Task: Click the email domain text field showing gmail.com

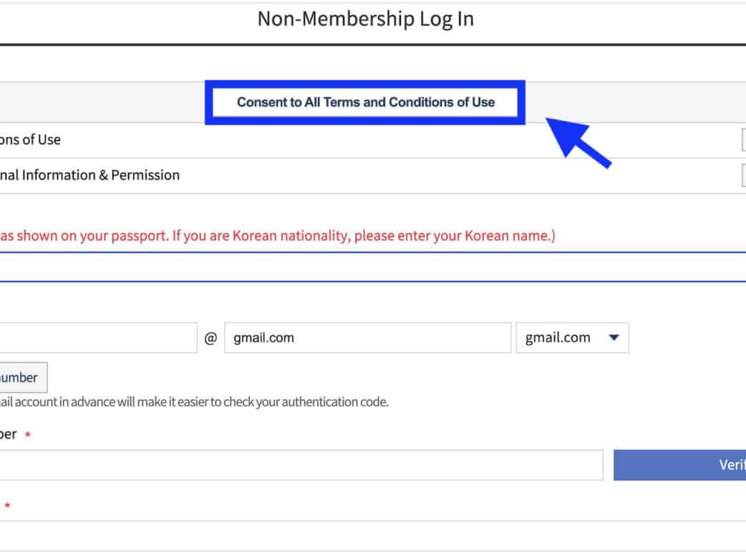Action: coord(367,338)
